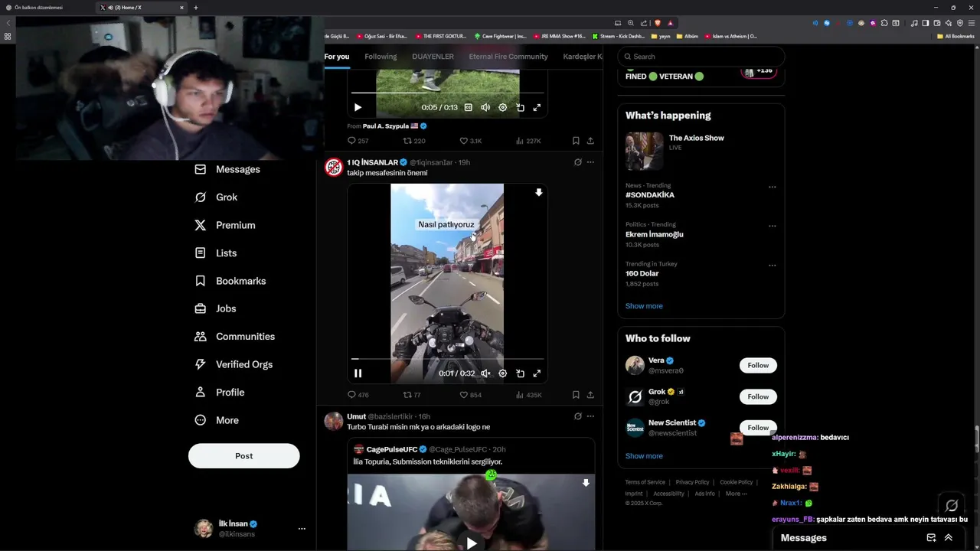Pause the 1 IQ İNSANLAR video
Image resolution: width=980 pixels, height=551 pixels.
point(358,373)
